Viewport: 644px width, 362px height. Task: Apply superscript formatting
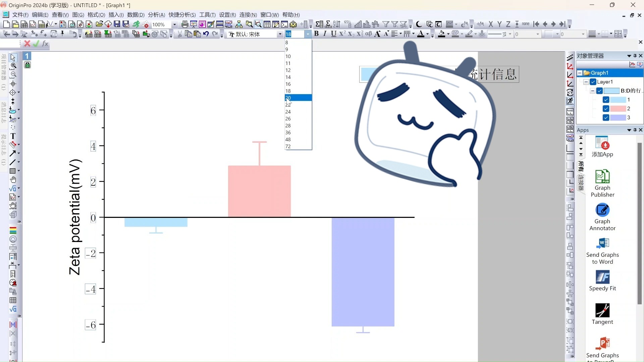[x=342, y=34]
